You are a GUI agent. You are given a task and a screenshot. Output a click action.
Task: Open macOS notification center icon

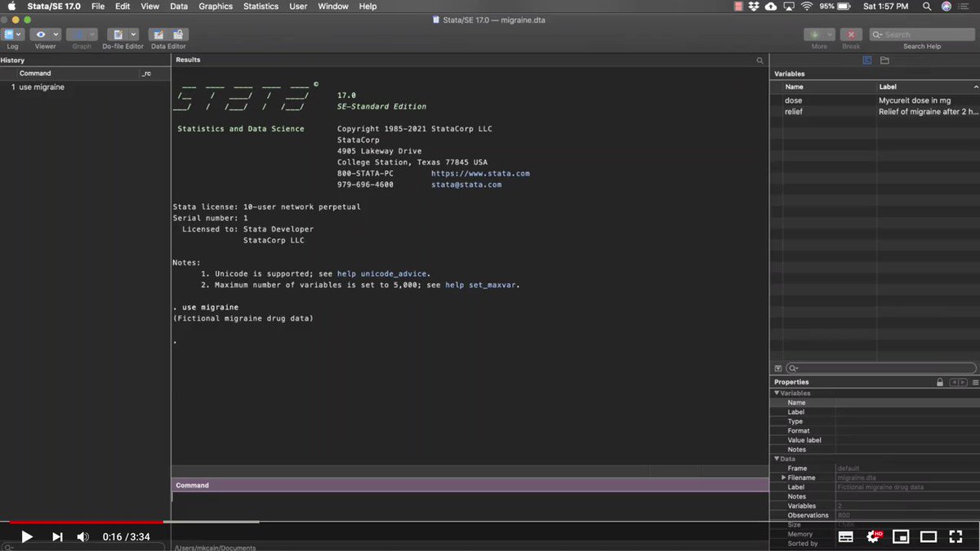965,6
